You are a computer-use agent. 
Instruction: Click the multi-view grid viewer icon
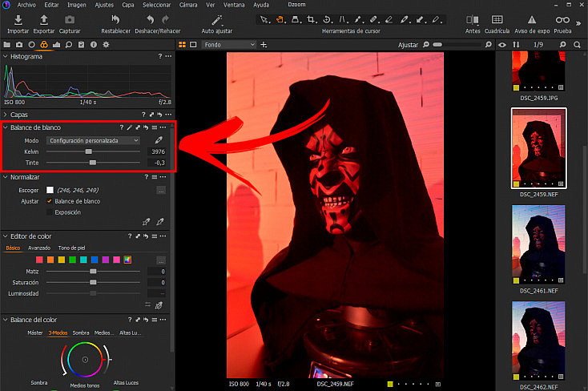pos(183,45)
